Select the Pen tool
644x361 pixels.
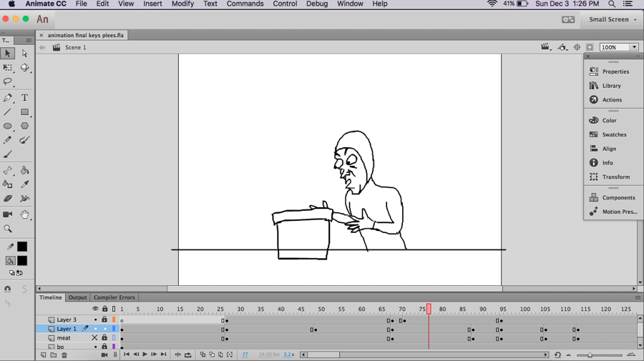tap(7, 98)
